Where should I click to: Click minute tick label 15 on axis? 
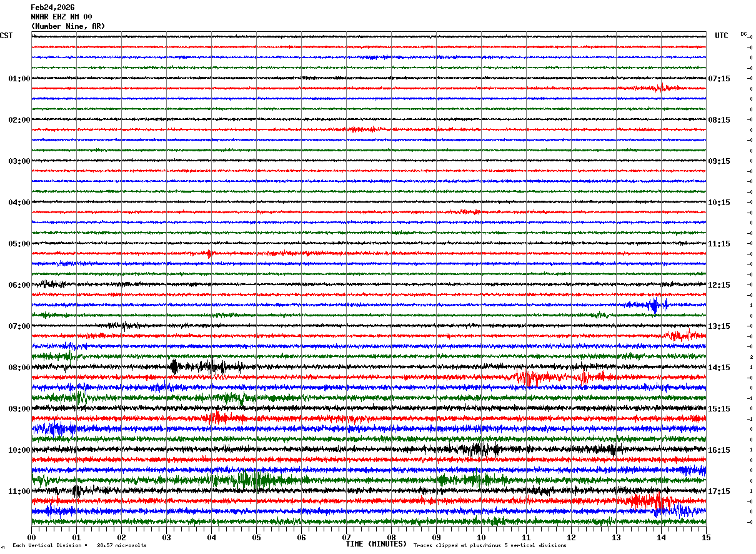pyautogui.click(x=706, y=537)
